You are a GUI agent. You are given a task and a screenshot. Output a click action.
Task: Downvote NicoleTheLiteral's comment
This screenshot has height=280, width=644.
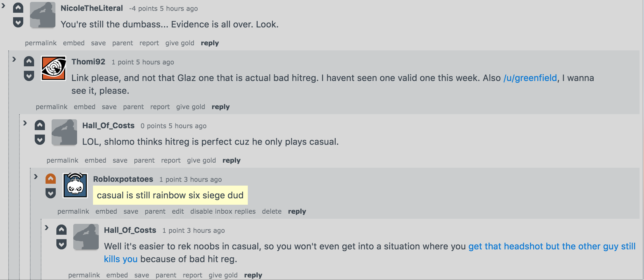tap(18, 22)
